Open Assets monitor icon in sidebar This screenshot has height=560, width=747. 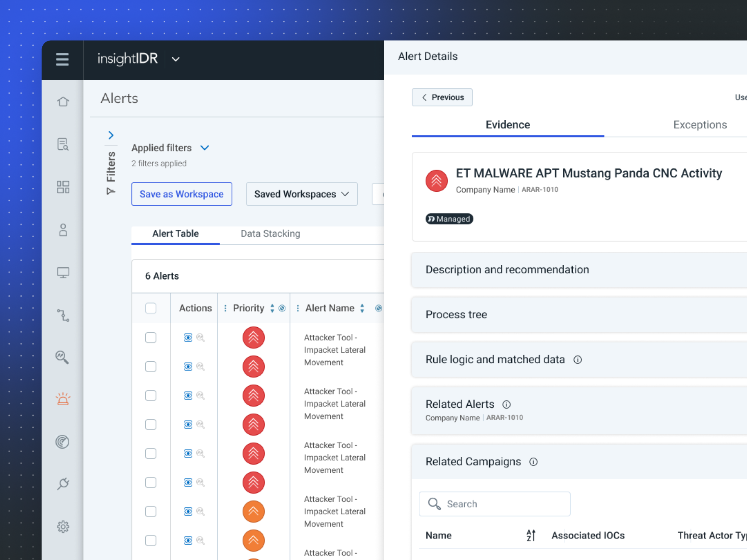(63, 273)
